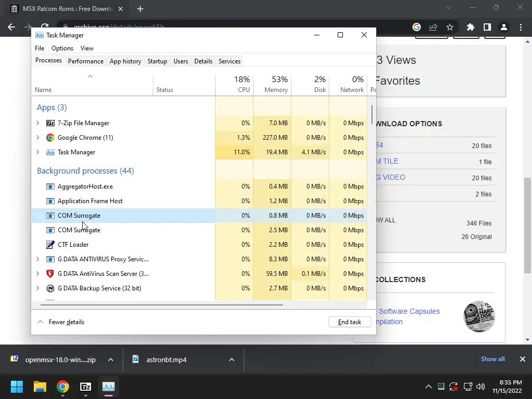Click the End task button

click(x=350, y=322)
